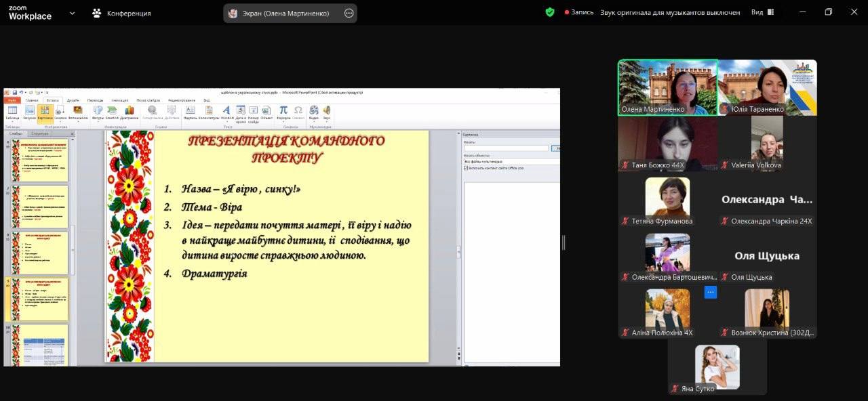The width and height of the screenshot is (868, 401).
Task: Insert a Звук audio clip
Action: tap(327, 112)
